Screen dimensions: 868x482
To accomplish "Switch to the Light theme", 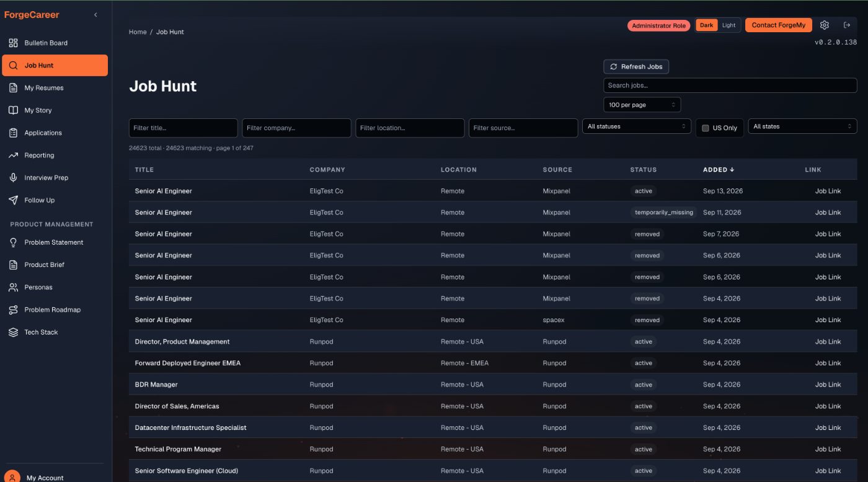I will [729, 25].
